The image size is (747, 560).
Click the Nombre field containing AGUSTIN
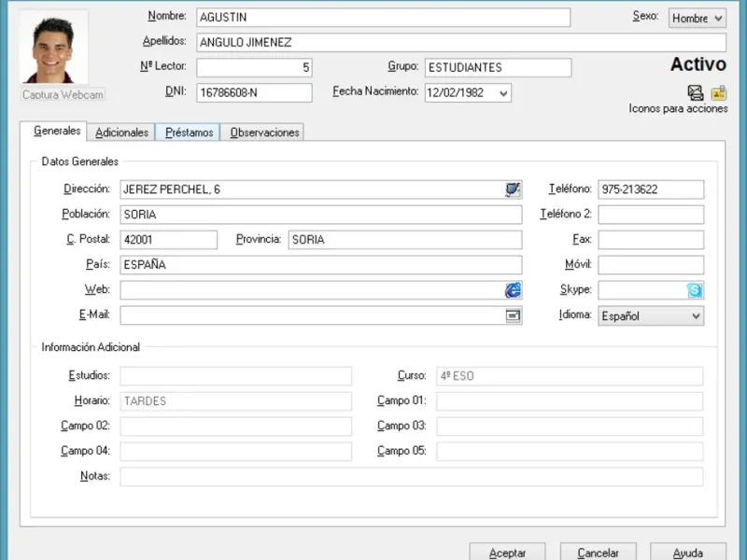pyautogui.click(x=383, y=18)
